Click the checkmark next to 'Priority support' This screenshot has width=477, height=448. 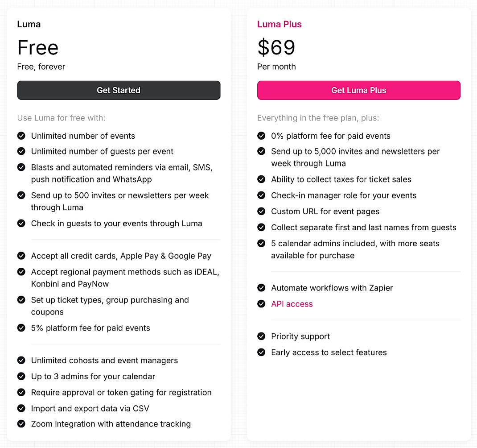pyautogui.click(x=261, y=336)
